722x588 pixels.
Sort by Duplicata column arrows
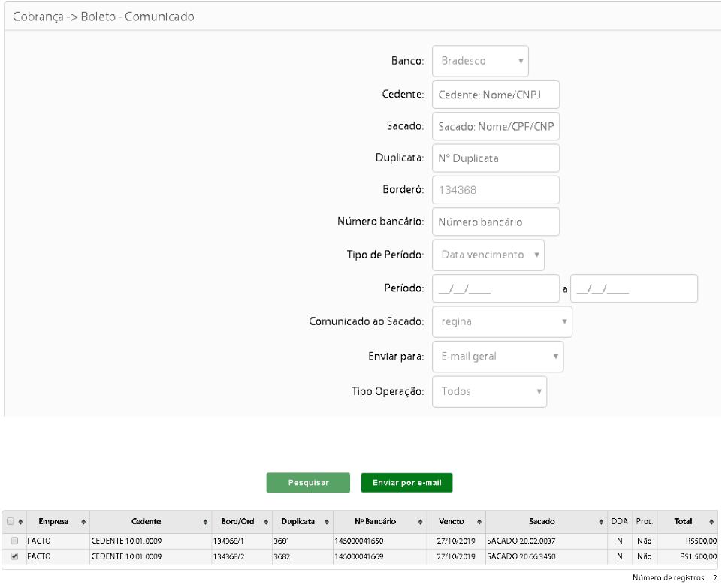327,522
